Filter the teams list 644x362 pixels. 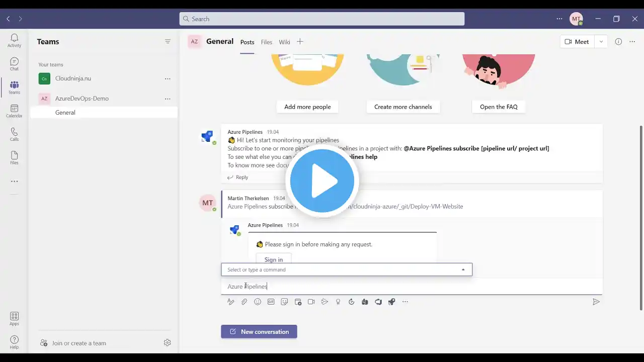168,41
